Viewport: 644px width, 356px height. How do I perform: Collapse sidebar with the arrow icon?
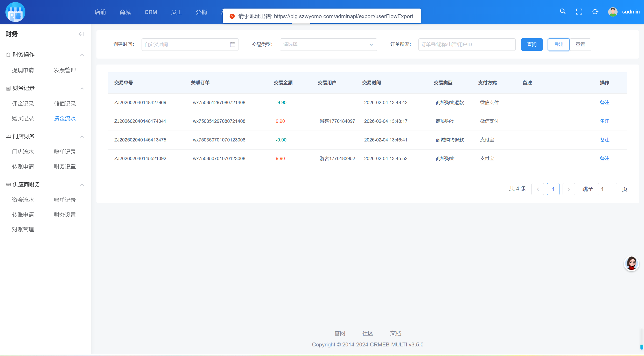point(81,34)
